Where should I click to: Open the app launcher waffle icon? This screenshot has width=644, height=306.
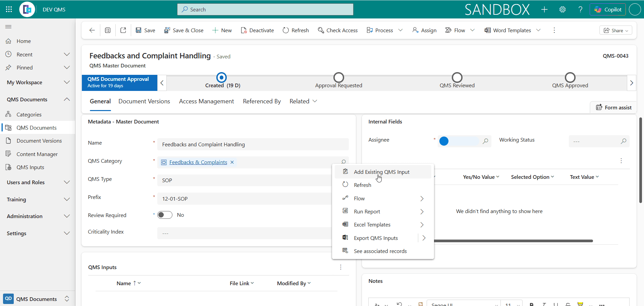[9, 9]
